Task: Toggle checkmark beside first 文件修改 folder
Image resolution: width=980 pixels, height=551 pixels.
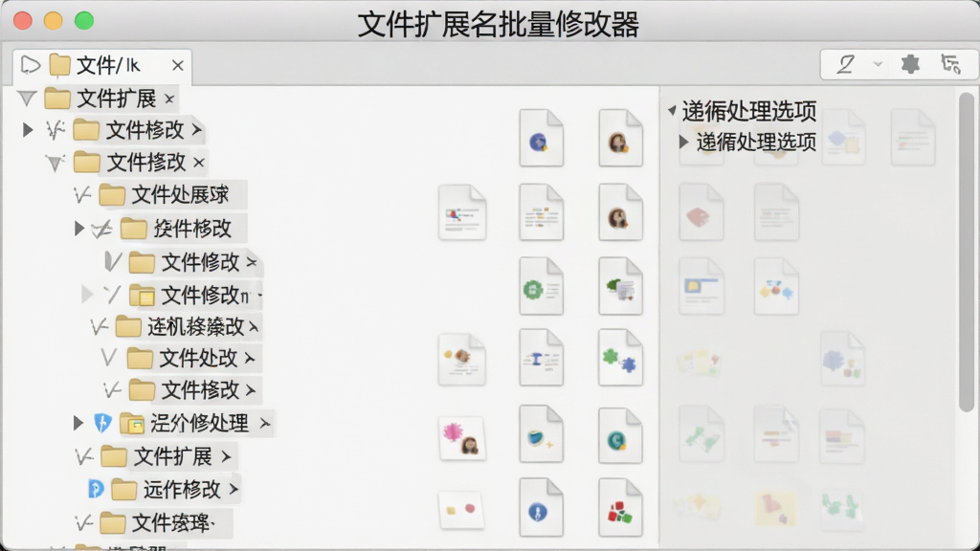Action: tap(113, 262)
